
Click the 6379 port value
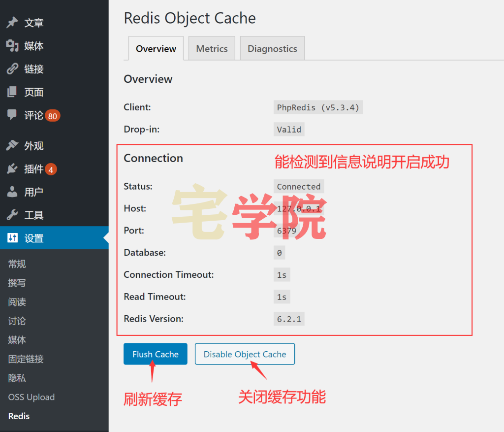tap(286, 231)
